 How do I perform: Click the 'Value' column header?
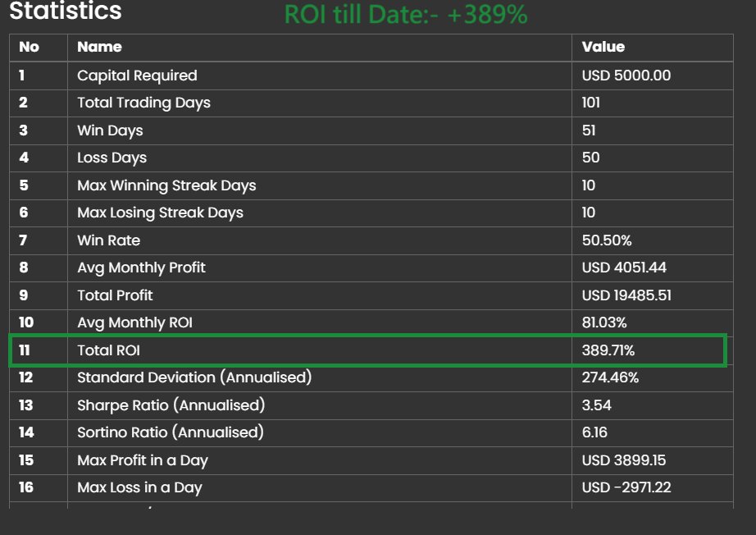coord(603,47)
